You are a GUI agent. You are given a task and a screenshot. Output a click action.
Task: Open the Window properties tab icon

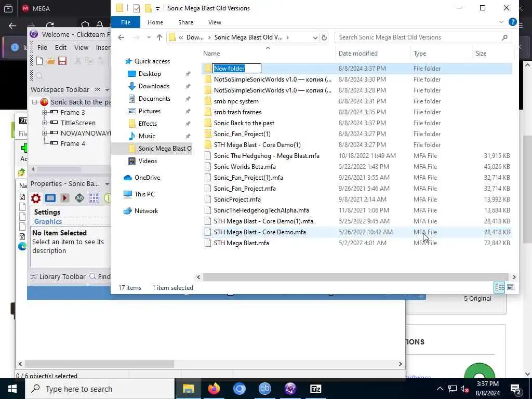(x=50, y=198)
